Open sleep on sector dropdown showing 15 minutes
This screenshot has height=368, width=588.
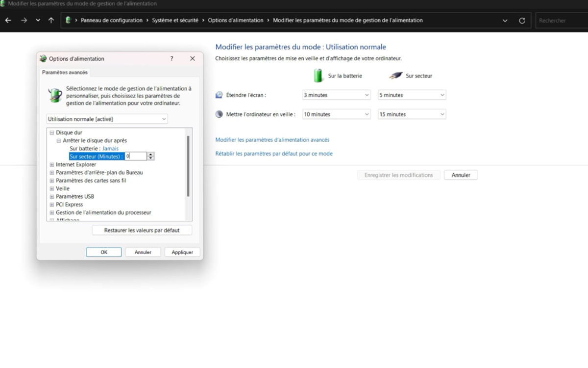[412, 114]
